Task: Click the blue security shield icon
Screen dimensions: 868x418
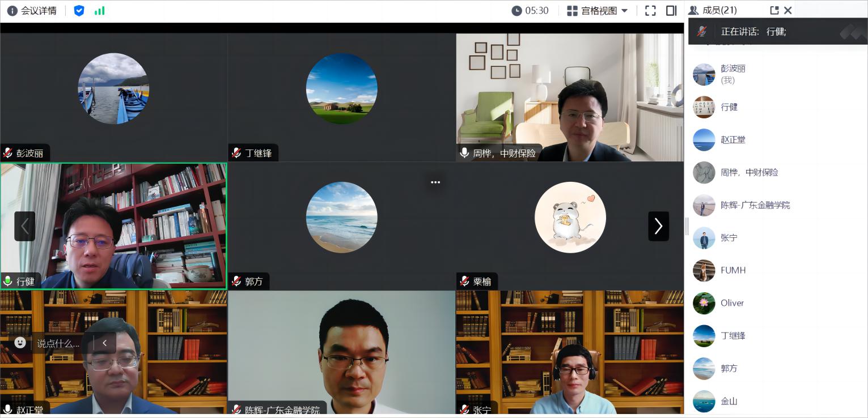Action: pos(79,11)
